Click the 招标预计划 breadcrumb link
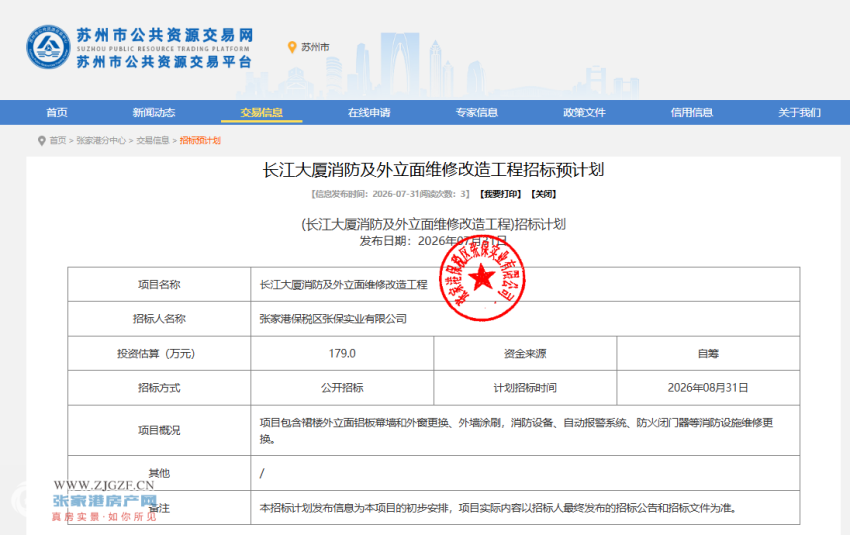 pyautogui.click(x=200, y=140)
